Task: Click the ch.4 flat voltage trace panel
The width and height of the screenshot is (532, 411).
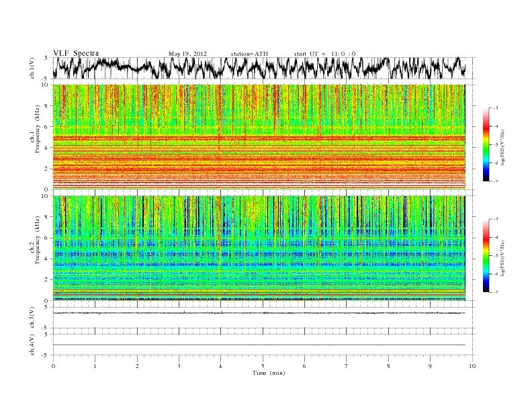Action: pos(264,345)
